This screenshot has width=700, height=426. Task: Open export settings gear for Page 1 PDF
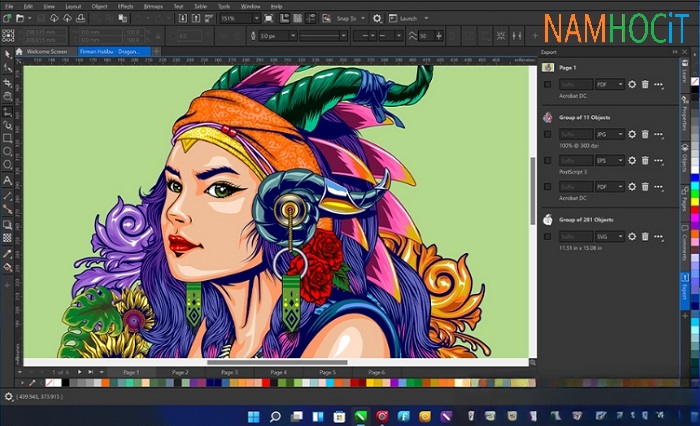[632, 84]
